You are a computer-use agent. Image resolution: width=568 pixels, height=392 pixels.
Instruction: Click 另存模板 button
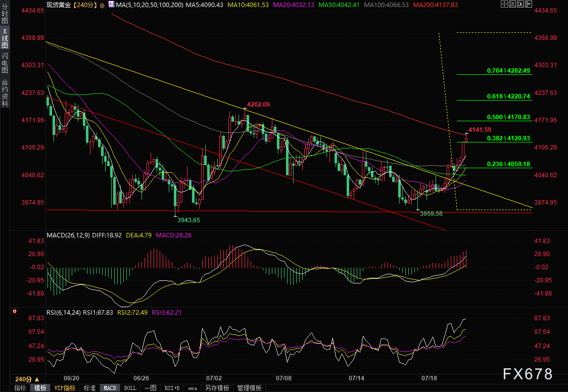(x=217, y=388)
